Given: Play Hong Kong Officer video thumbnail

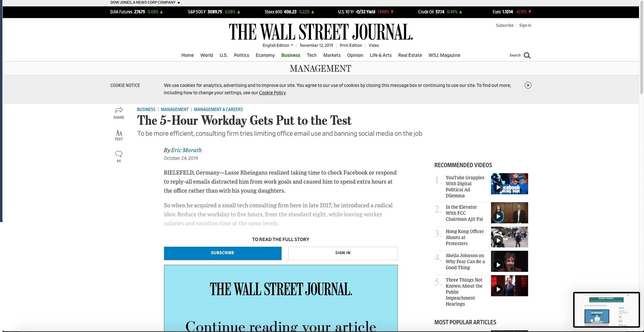Looking at the screenshot, I should (509, 237).
